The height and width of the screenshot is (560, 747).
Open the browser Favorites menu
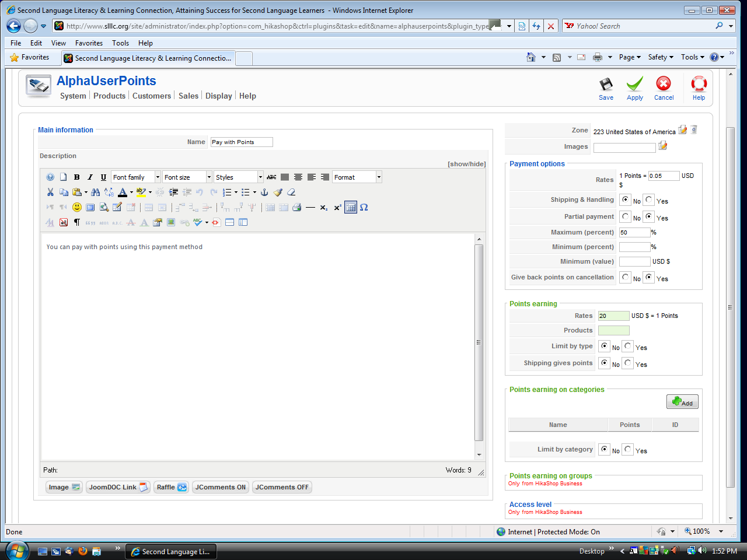pyautogui.click(x=89, y=43)
